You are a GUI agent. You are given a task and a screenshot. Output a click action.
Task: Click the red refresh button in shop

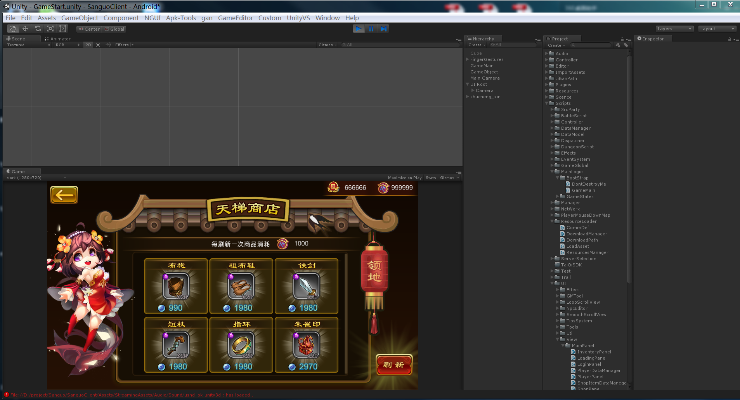click(x=390, y=363)
